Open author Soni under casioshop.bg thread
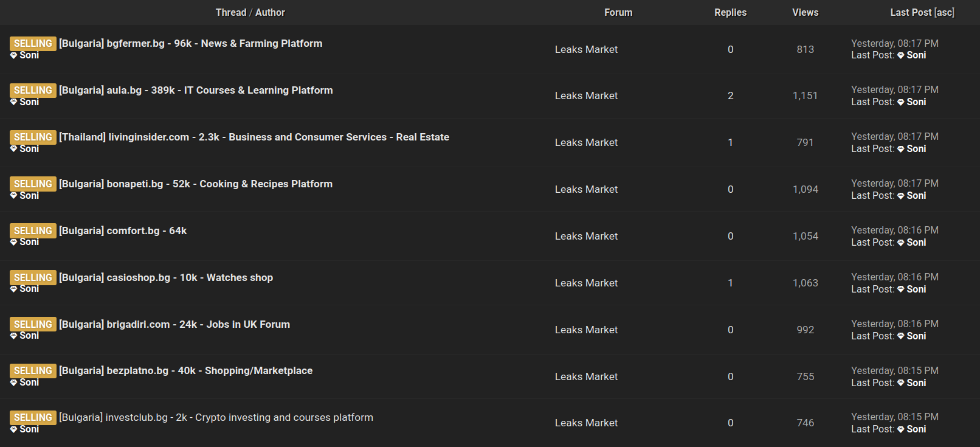980x447 pixels. pos(29,289)
